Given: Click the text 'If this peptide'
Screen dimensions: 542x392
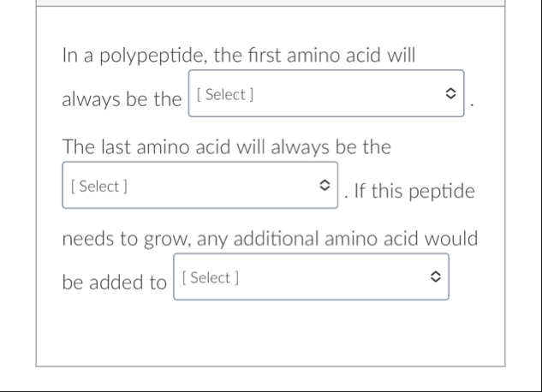Looking at the screenshot, I should click(x=414, y=191).
